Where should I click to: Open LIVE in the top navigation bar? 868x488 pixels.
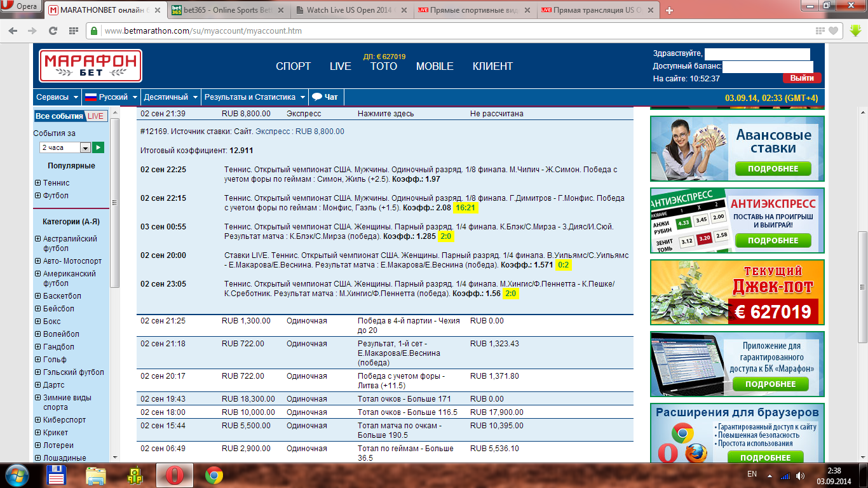pyautogui.click(x=341, y=67)
